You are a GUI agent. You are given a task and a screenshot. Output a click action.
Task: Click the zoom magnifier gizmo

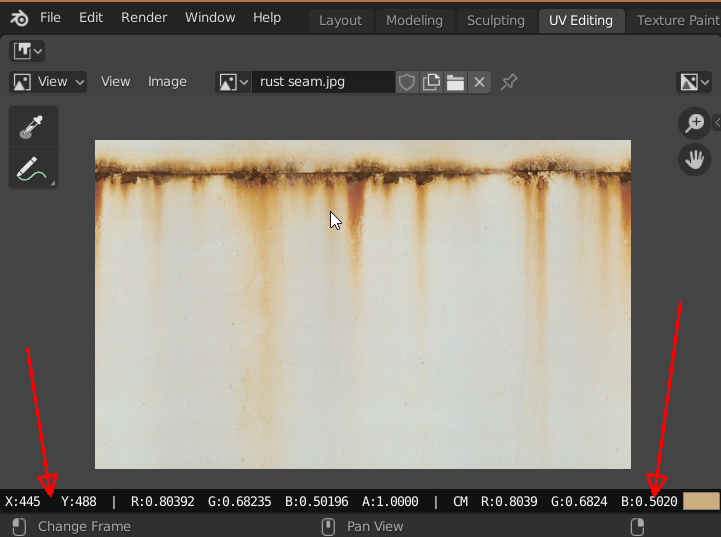tap(694, 123)
